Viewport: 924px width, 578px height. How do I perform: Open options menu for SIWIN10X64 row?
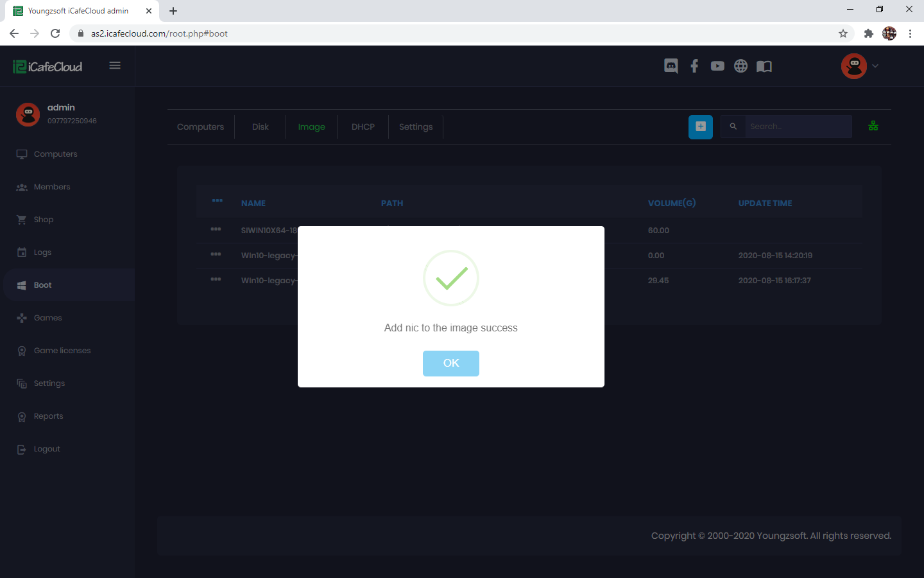pyautogui.click(x=216, y=229)
